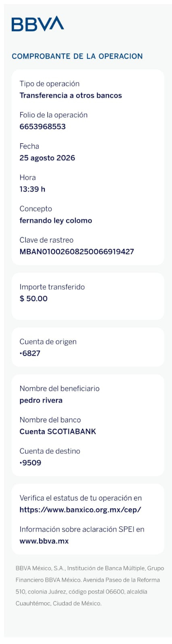Click the Clave de rastreo code
Screen dimensions: 172x644
tap(77, 252)
